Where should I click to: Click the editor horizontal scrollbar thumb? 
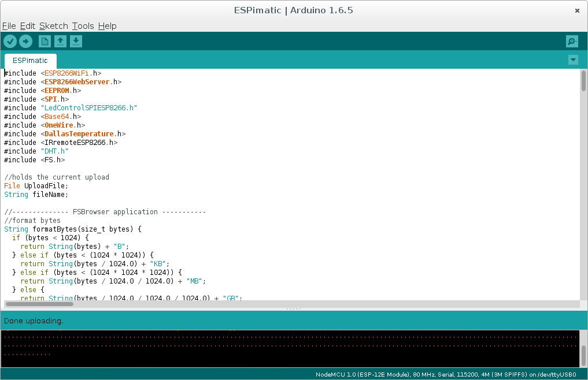click(39, 304)
